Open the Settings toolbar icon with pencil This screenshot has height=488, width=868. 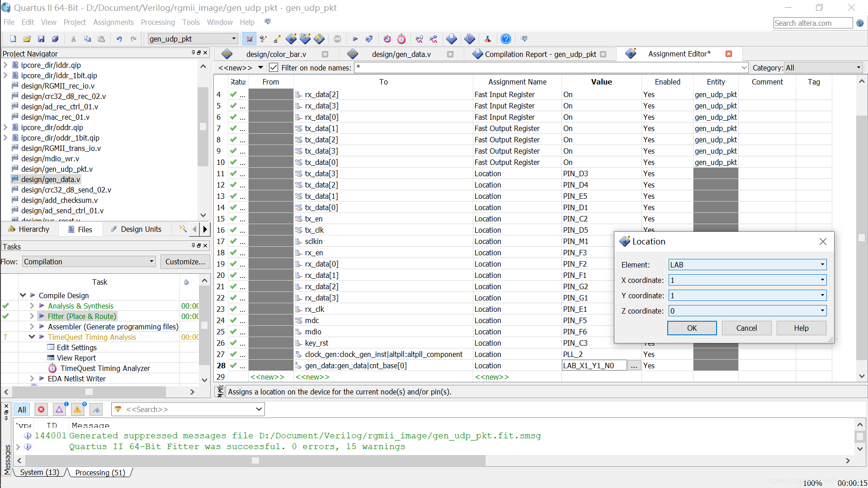tap(277, 39)
